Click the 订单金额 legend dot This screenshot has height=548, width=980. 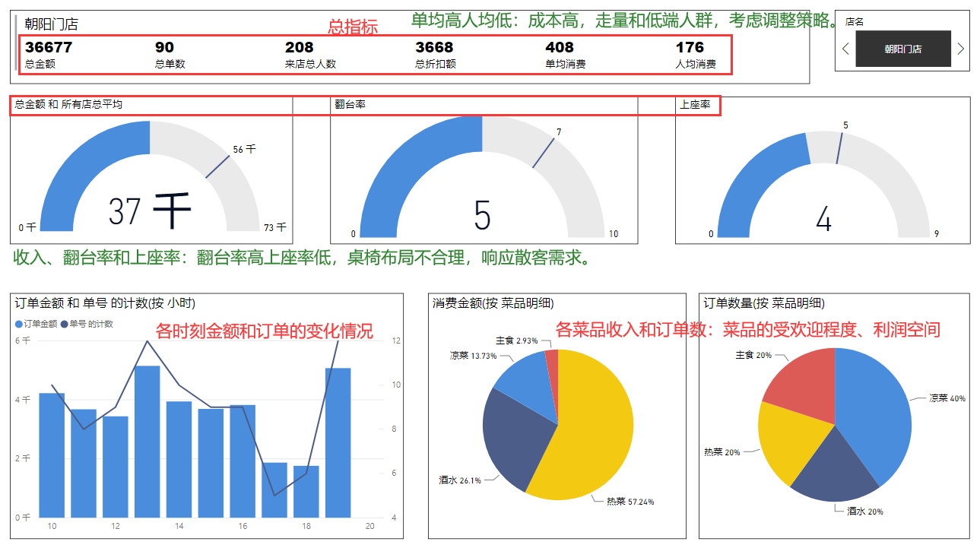pyautogui.click(x=19, y=324)
